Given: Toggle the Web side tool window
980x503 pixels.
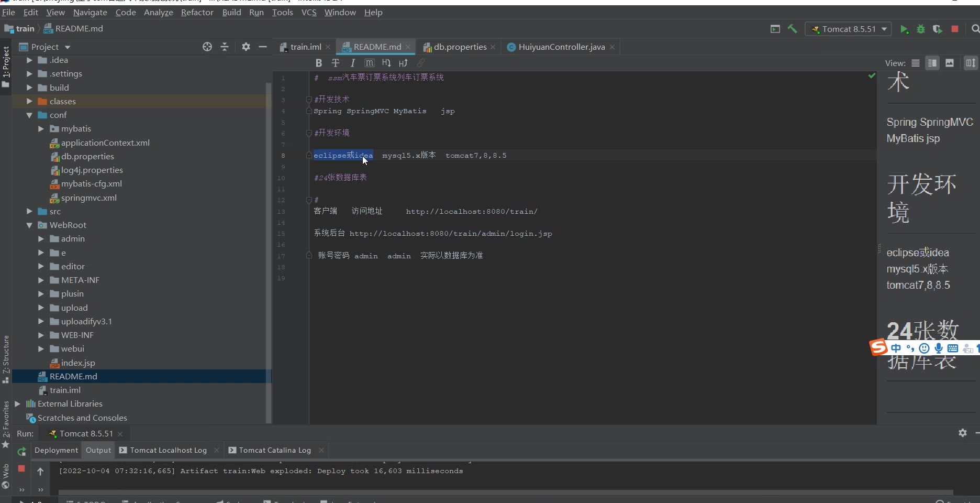Looking at the screenshot, I should coord(6,476).
